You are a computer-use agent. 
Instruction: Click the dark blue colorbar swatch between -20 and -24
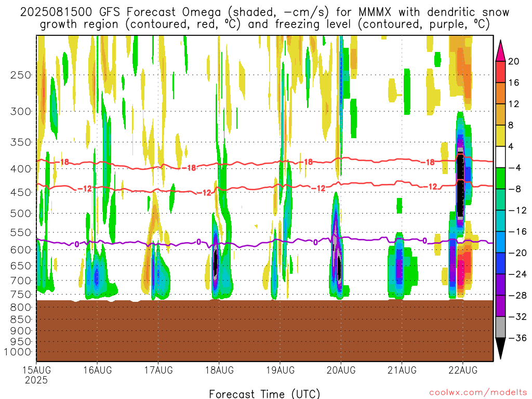(500, 263)
